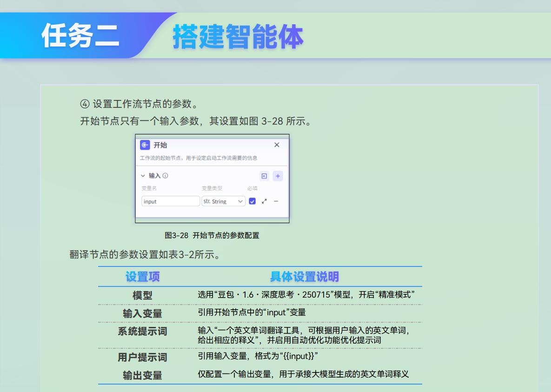This screenshot has height=392, width=551.
Task: Click the '系统提示词' table row label
Action: 142,331
